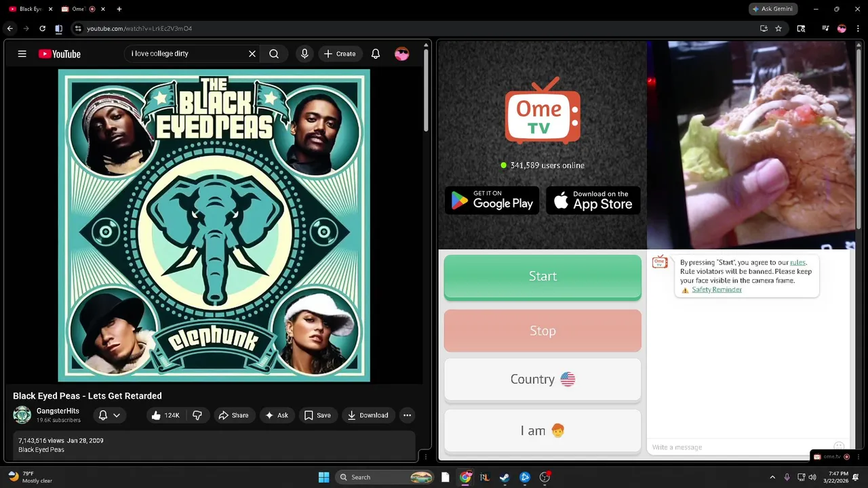
Task: View site information icon in address bar
Action: (x=78, y=28)
